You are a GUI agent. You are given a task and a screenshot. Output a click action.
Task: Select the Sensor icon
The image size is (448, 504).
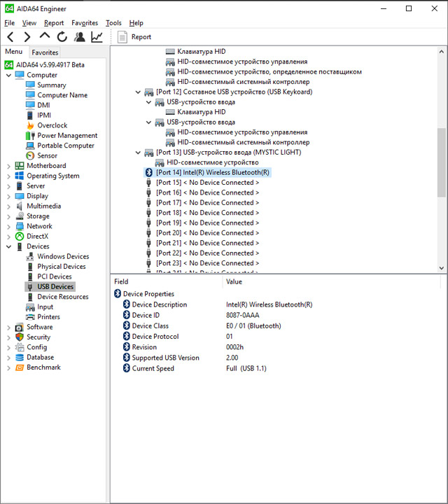point(30,155)
